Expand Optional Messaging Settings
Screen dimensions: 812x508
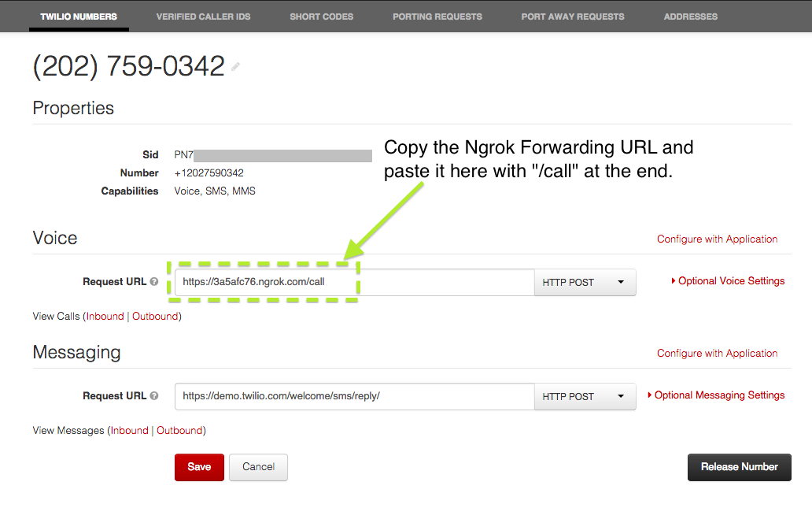pos(716,395)
